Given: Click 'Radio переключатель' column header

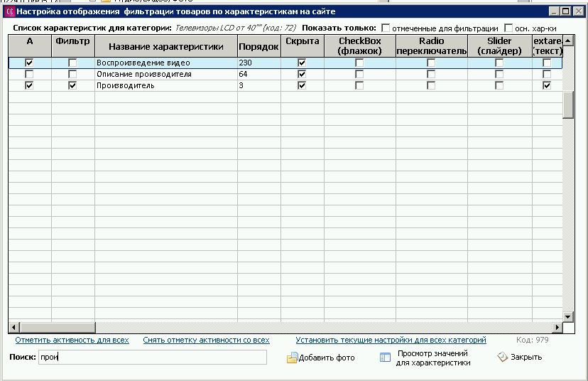Looking at the screenshot, I should (x=432, y=45).
